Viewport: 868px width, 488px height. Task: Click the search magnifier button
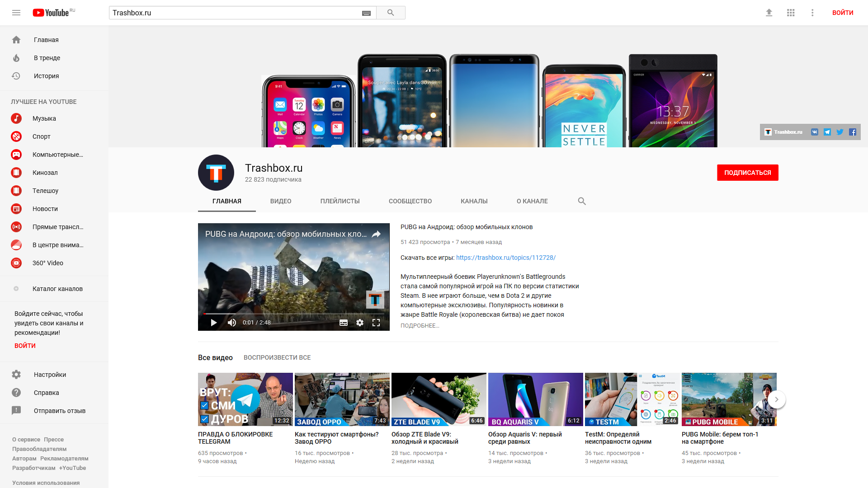[391, 13]
